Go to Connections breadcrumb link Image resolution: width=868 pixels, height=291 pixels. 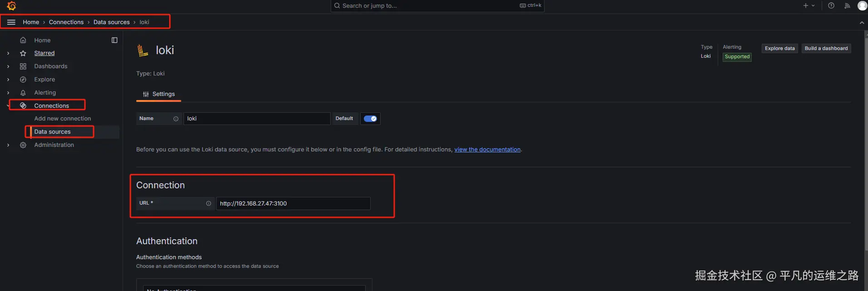pyautogui.click(x=66, y=22)
